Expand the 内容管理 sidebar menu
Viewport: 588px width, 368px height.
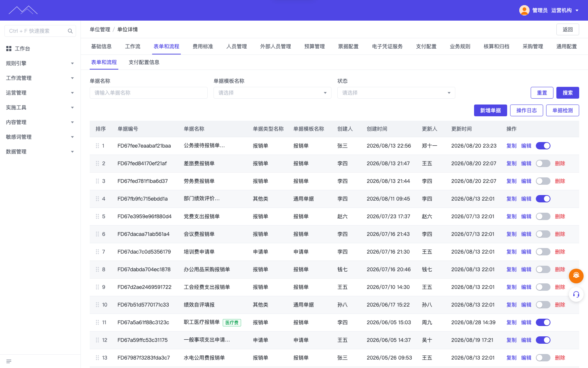tap(40, 122)
